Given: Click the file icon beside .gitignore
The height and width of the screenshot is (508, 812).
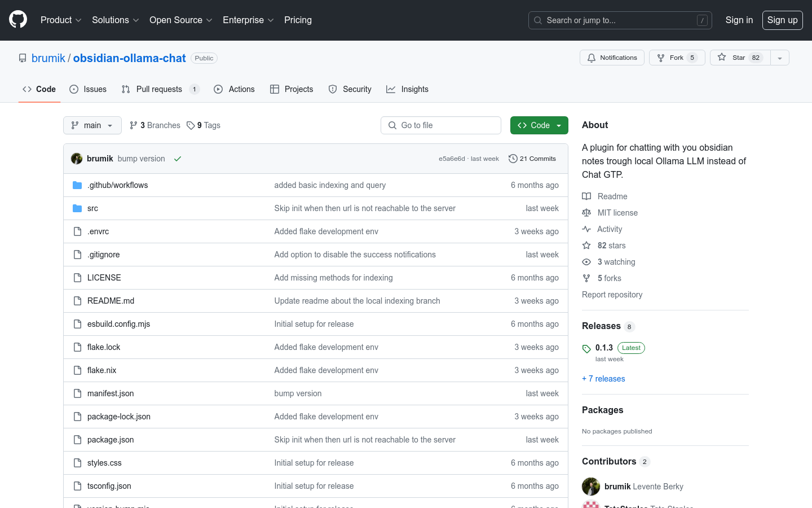Looking at the screenshot, I should point(77,255).
